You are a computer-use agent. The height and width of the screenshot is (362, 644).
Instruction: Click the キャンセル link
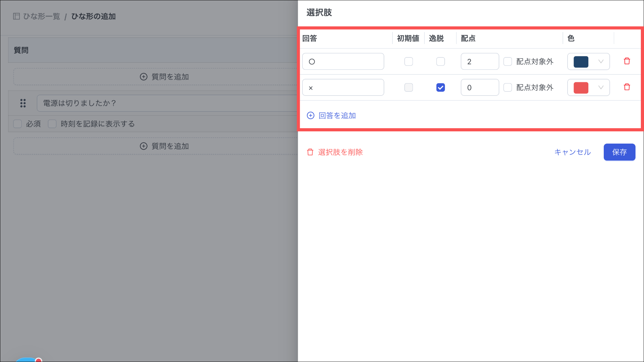tap(572, 152)
